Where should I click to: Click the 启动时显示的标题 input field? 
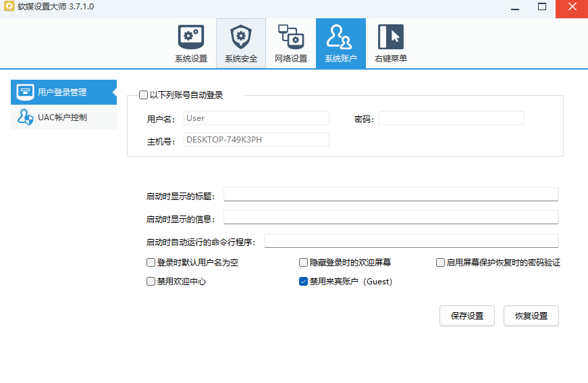(x=391, y=195)
